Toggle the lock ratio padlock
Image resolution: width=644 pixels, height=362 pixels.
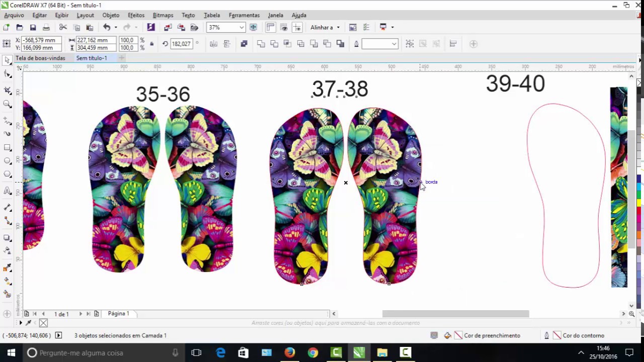(151, 44)
